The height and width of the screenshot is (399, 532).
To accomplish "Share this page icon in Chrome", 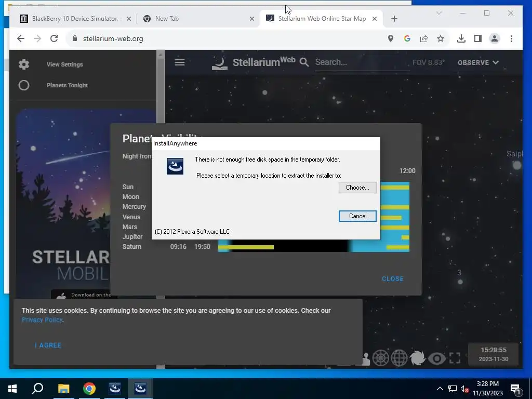I will 424,38.
